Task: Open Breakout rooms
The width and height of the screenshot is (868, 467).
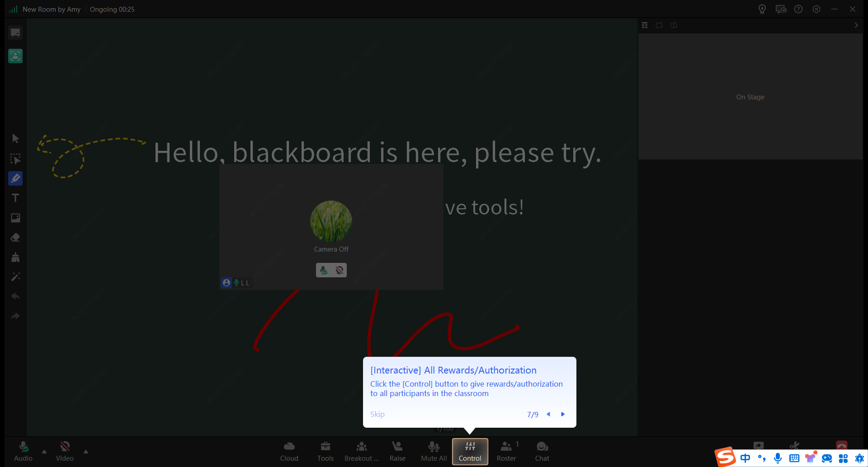Action: pos(362,451)
